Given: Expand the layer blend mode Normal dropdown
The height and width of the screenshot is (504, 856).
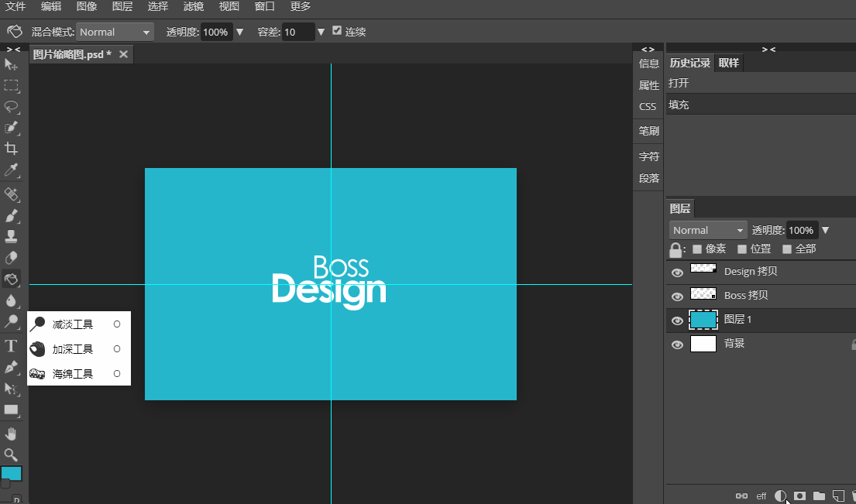Looking at the screenshot, I should [707, 230].
